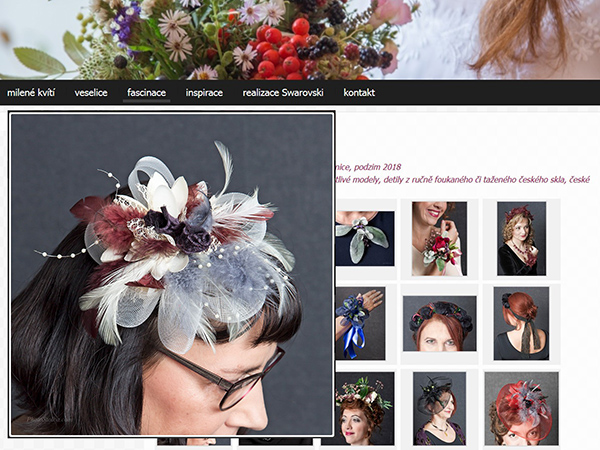Open the black veil fascinator thumbnail
The image size is (600, 450).
click(x=439, y=408)
